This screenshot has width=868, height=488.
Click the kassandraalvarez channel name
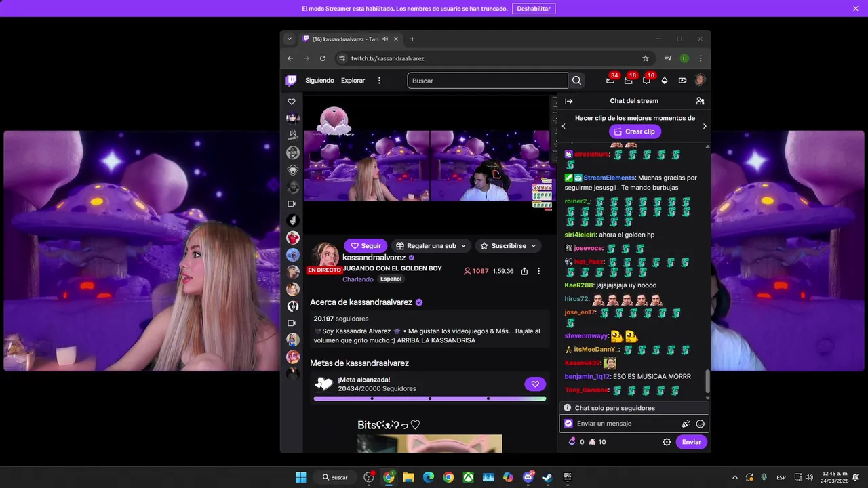[x=374, y=258]
